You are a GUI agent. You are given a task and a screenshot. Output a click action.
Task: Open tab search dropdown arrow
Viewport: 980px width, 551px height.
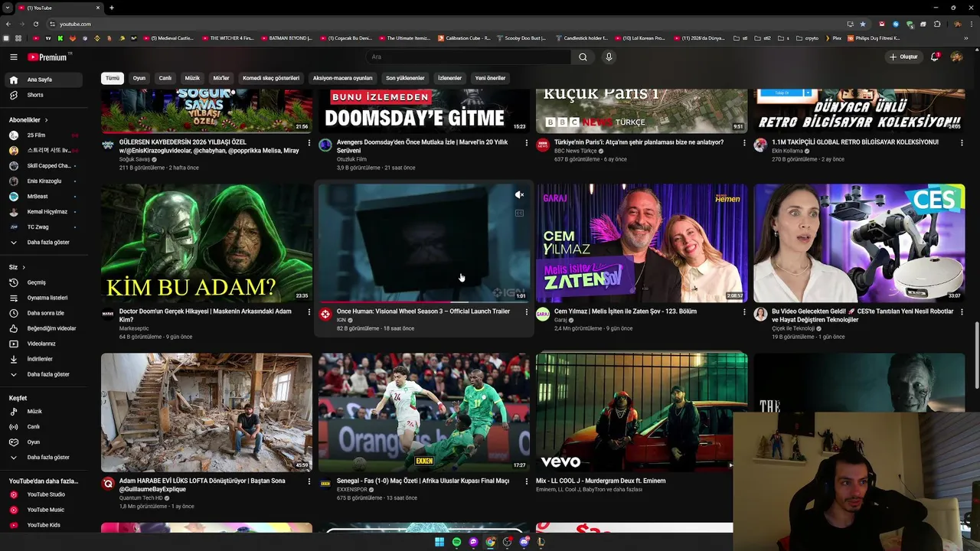8,8
